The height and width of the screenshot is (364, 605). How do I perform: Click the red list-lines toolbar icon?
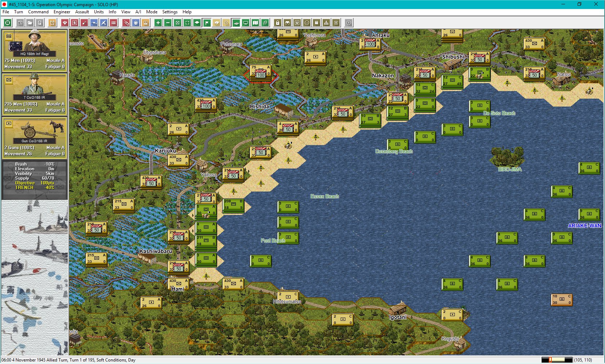(x=113, y=23)
